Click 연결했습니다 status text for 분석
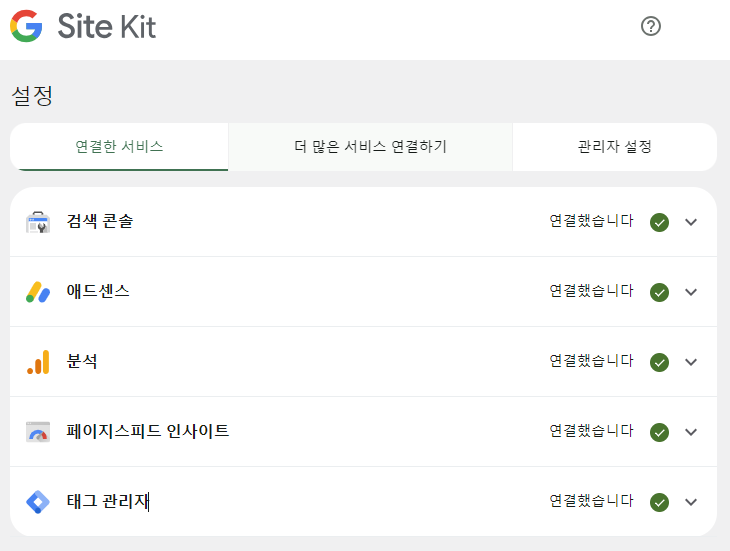The height and width of the screenshot is (551, 730). (591, 361)
